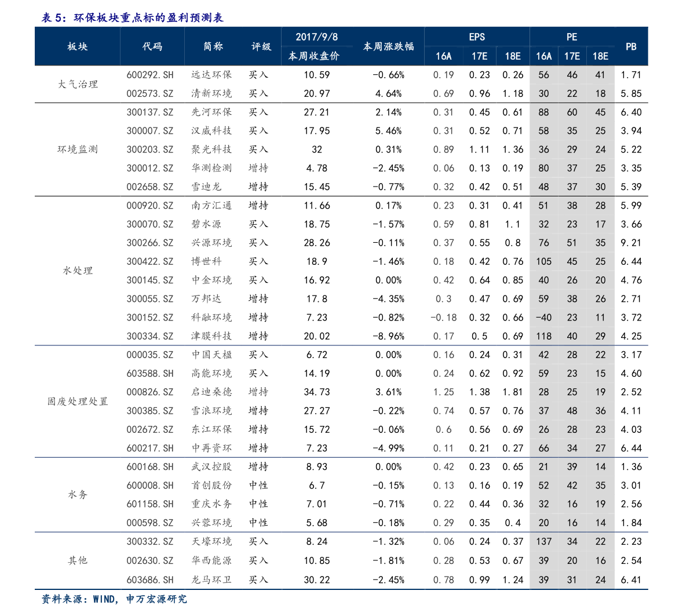Click the 大气治理 sector cell

coord(78,84)
